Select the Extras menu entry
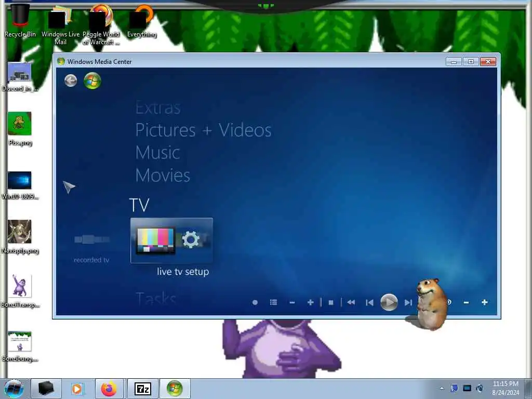 [x=158, y=108]
